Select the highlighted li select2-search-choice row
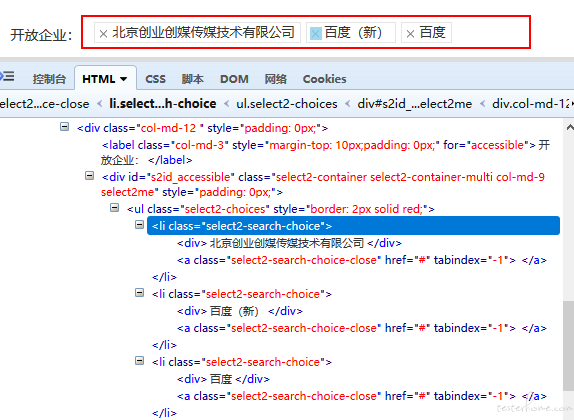574x420 pixels. [353, 226]
